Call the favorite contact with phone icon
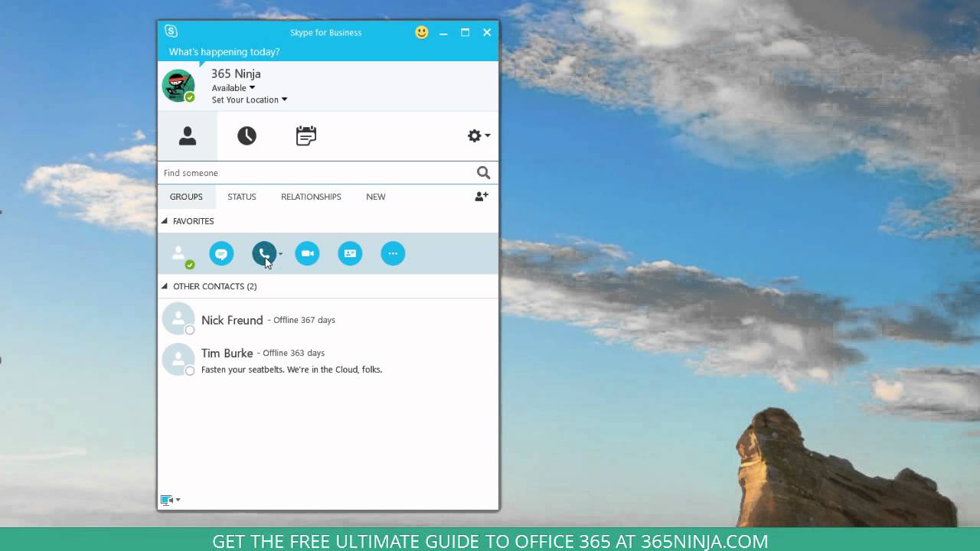 tap(264, 253)
